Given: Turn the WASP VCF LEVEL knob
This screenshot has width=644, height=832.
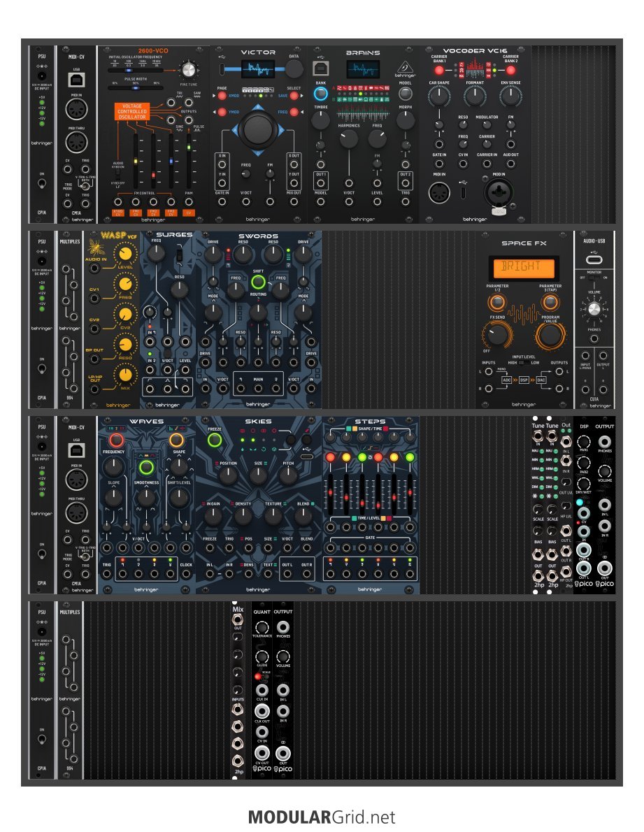Looking at the screenshot, I should click(x=124, y=254).
